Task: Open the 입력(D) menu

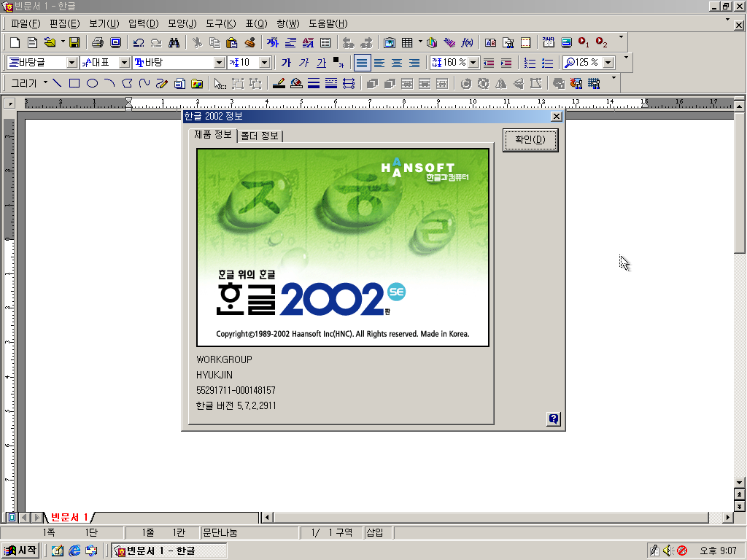Action: (144, 23)
